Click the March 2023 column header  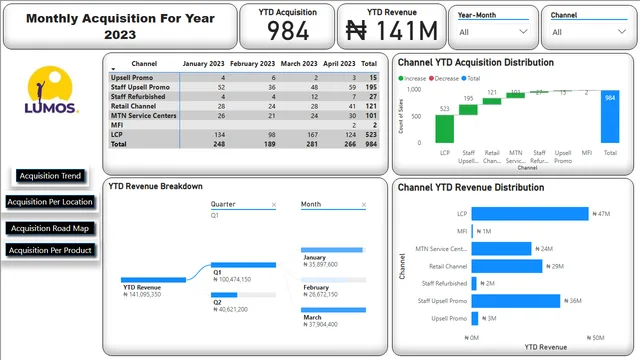coord(299,64)
